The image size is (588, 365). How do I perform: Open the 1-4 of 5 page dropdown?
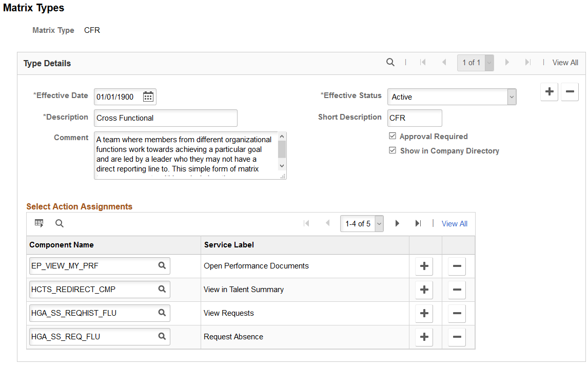point(362,224)
